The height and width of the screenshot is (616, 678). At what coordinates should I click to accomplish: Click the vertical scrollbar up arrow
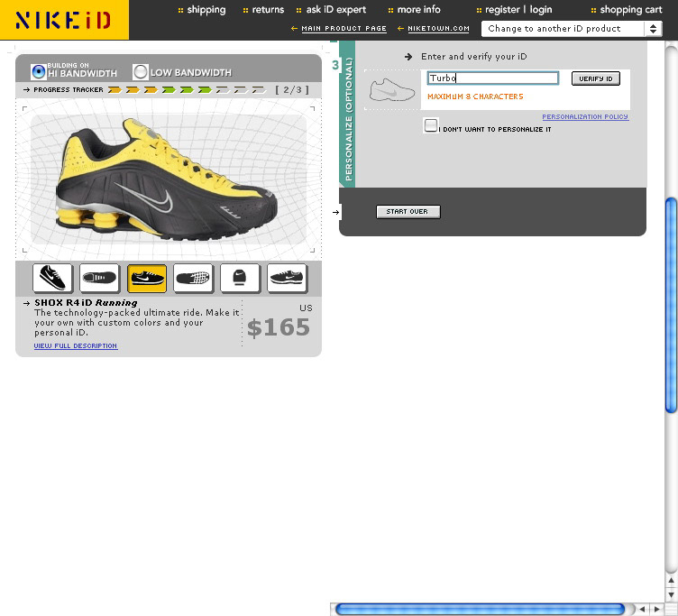pos(671,581)
